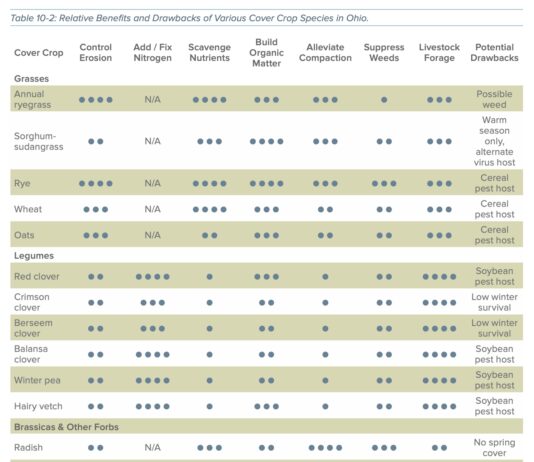
Task: Click the N/A cell in Annual ryegrass row
Action: [153, 99]
